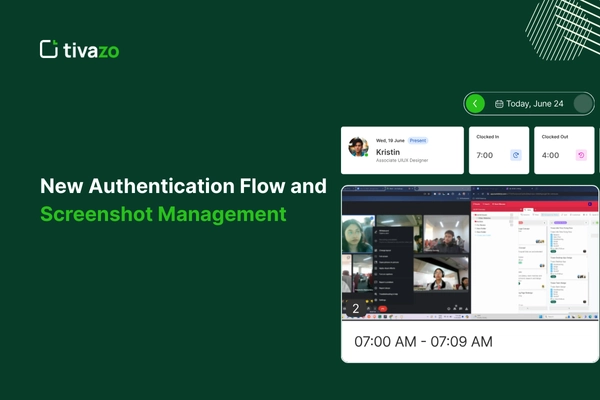Click the 'Clocked In' label

coord(488,137)
